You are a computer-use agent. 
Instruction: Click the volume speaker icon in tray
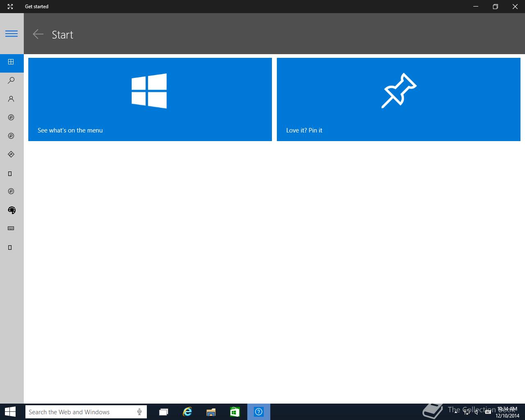(x=477, y=412)
